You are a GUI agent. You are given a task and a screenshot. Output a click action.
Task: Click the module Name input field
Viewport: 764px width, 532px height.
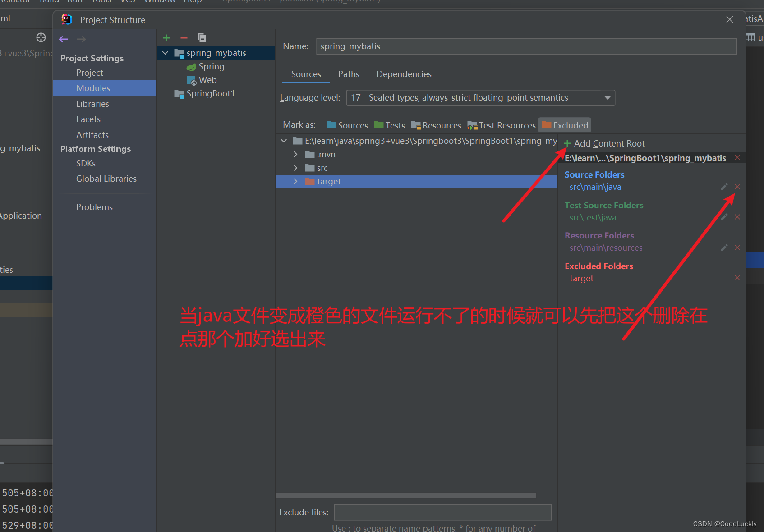(526, 46)
